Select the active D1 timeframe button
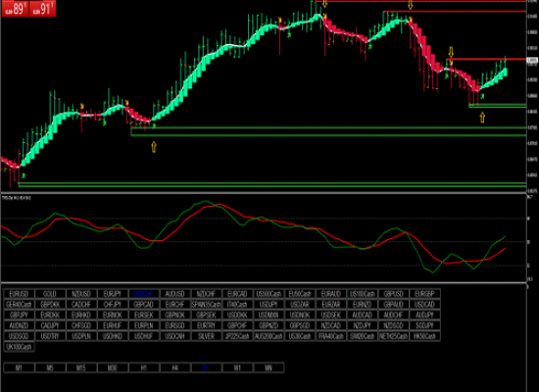 point(206,367)
